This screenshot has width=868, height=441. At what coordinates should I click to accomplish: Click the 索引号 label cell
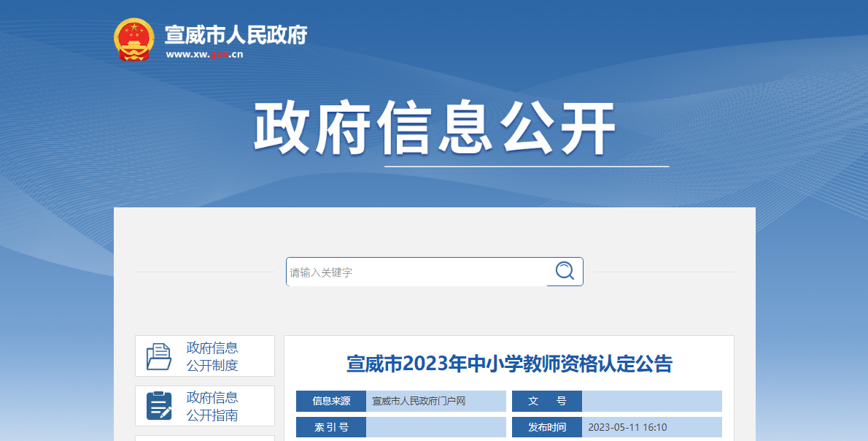[x=331, y=427]
